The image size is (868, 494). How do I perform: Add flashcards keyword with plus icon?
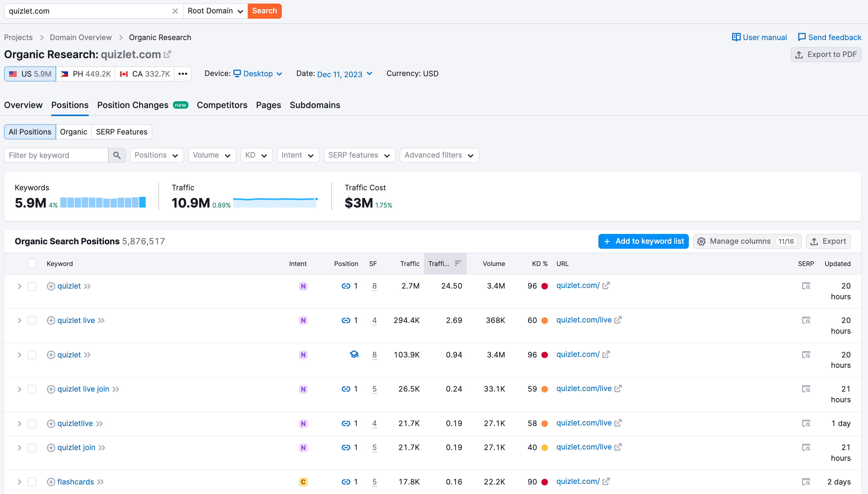coord(51,482)
